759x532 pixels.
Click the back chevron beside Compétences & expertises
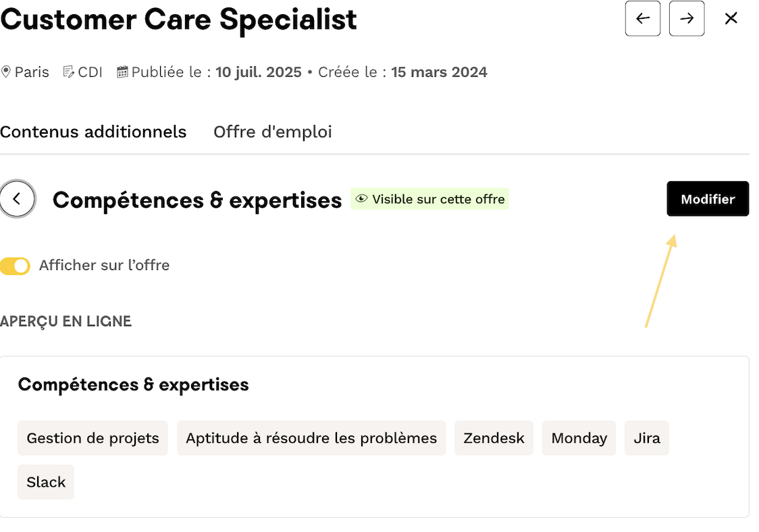click(17, 199)
